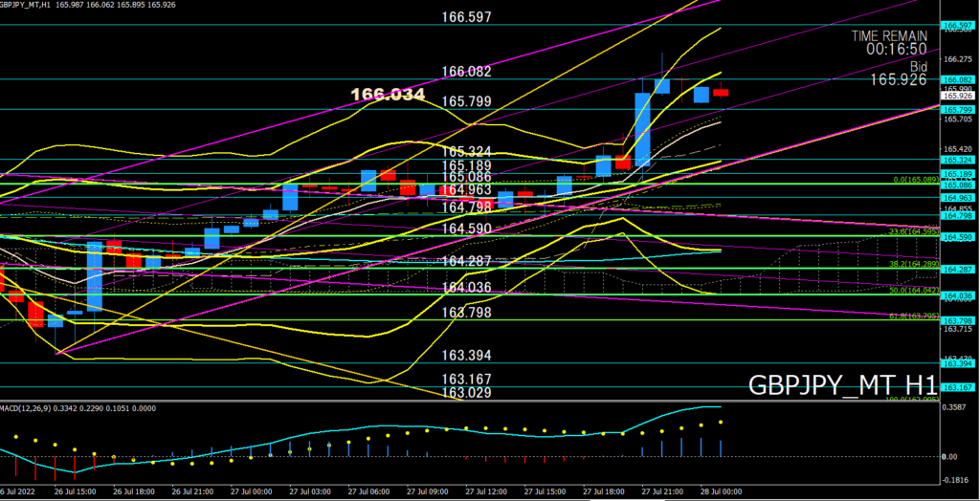The width and height of the screenshot is (980, 501).
Task: Click the 163.715 price scale value
Action: click(x=956, y=329)
